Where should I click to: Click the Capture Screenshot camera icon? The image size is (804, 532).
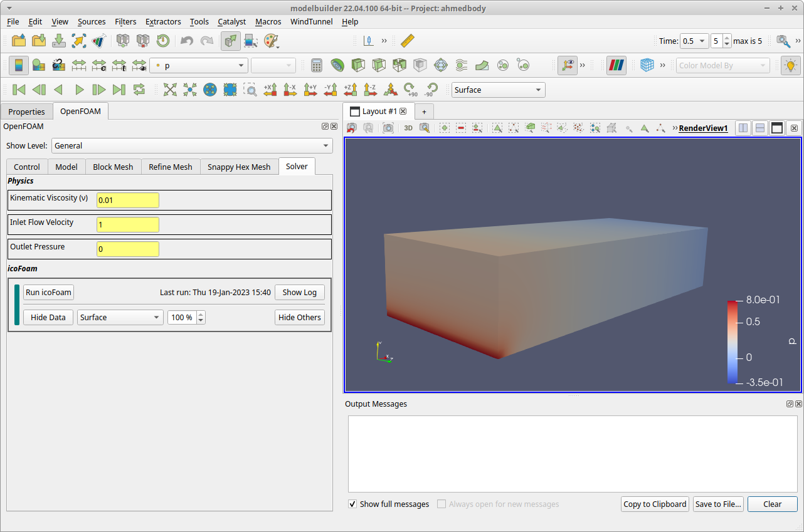coord(388,128)
